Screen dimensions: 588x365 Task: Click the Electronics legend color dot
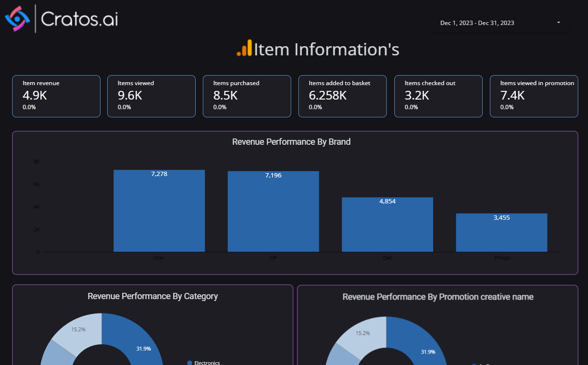tap(189, 363)
